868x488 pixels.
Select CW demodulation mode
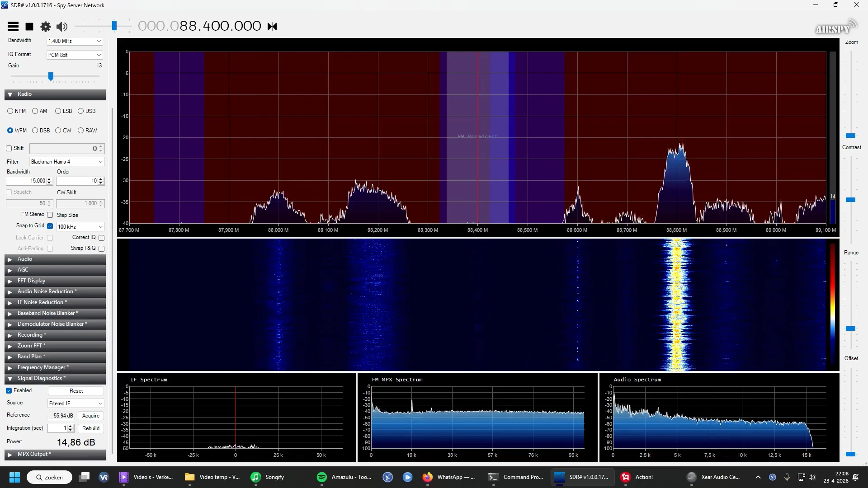[63, 131]
